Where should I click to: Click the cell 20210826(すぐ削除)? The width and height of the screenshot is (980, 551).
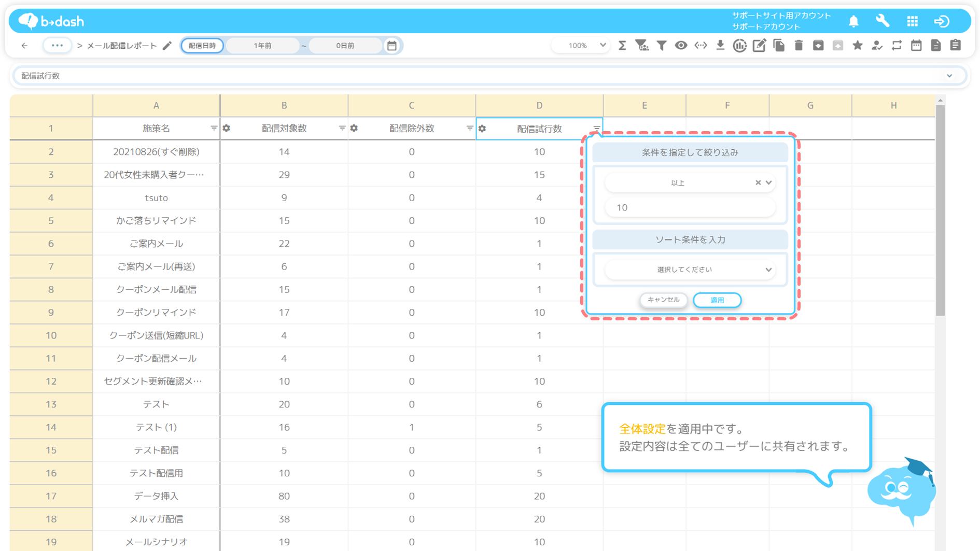coord(156,152)
